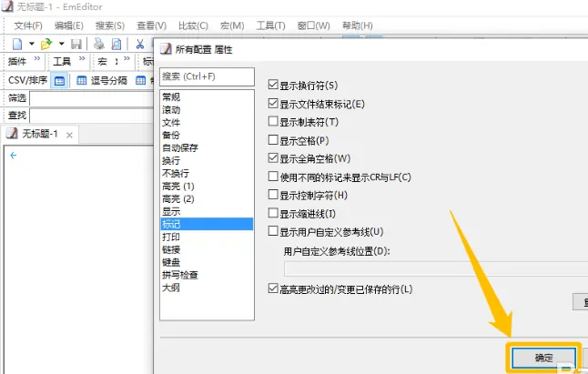This screenshot has height=374, width=588.
Task: Click the Print printer icon
Action: (99, 44)
